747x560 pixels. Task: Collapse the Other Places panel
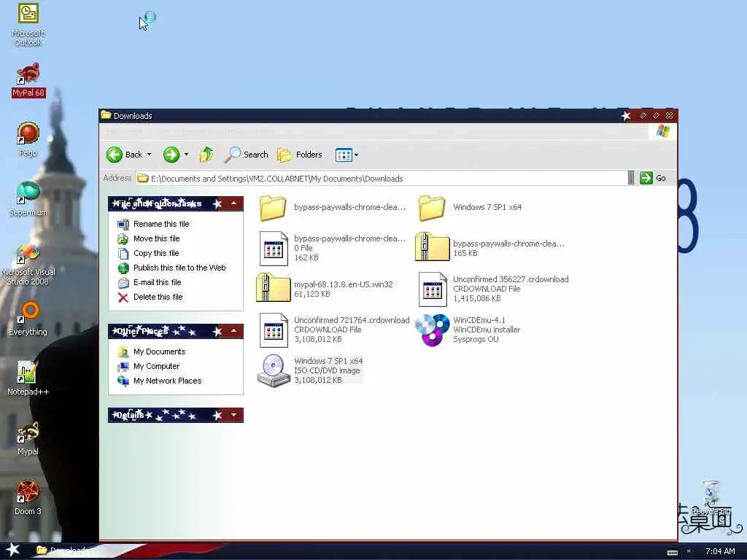[234, 330]
